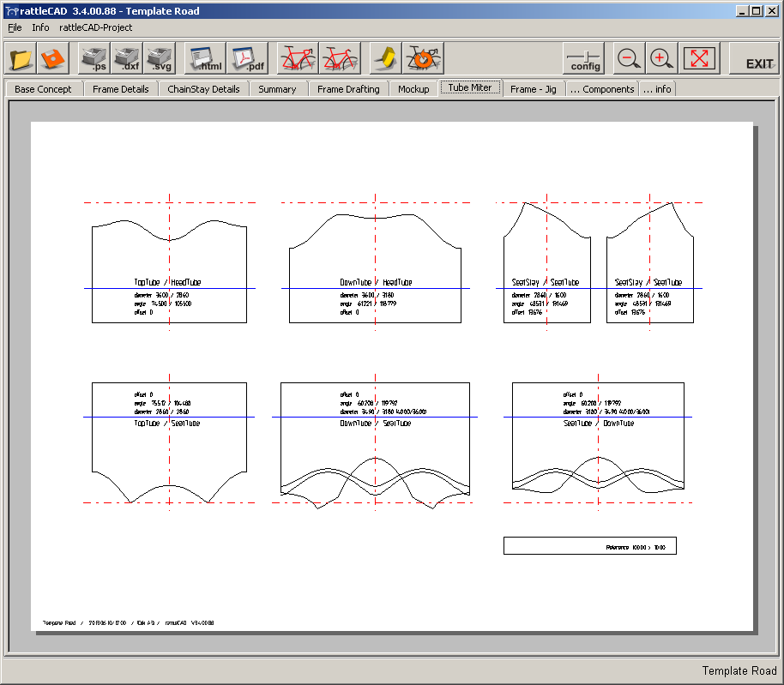
Task: Fit drawing to window with red arrows icon
Action: [700, 59]
